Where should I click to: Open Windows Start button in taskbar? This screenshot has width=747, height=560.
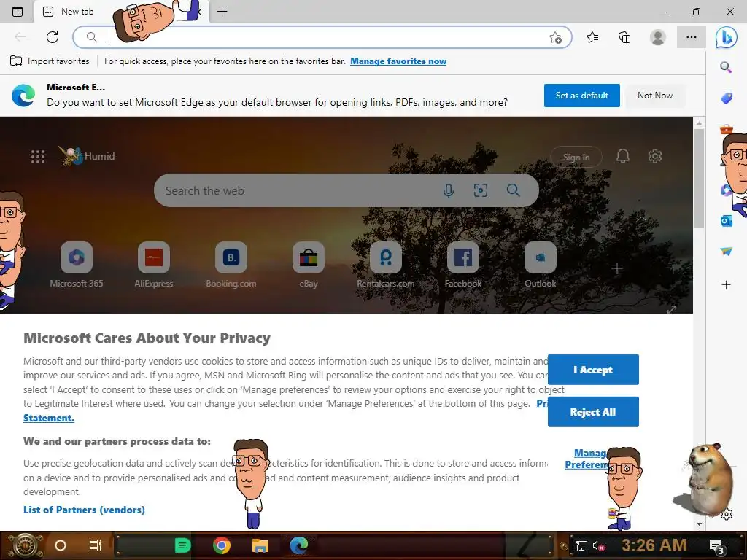click(24, 545)
